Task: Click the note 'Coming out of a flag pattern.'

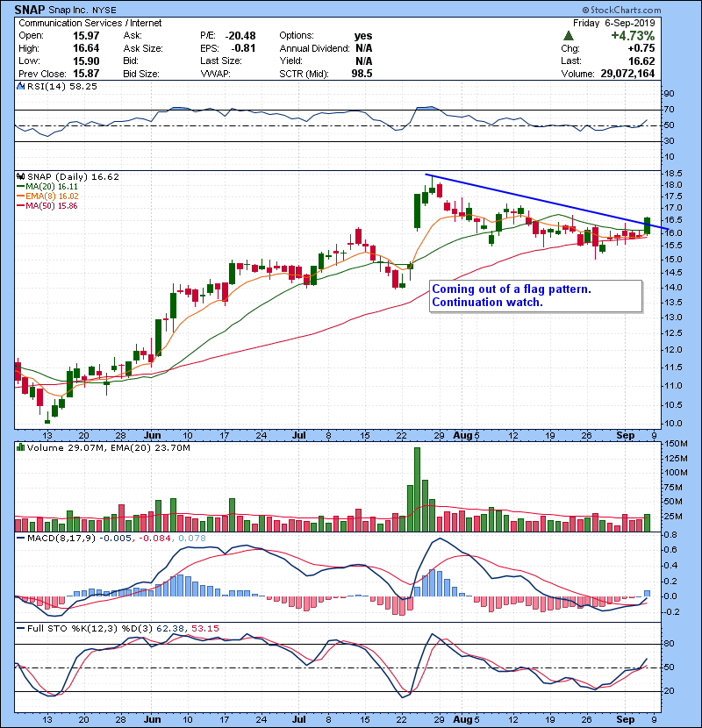Action: (512, 289)
